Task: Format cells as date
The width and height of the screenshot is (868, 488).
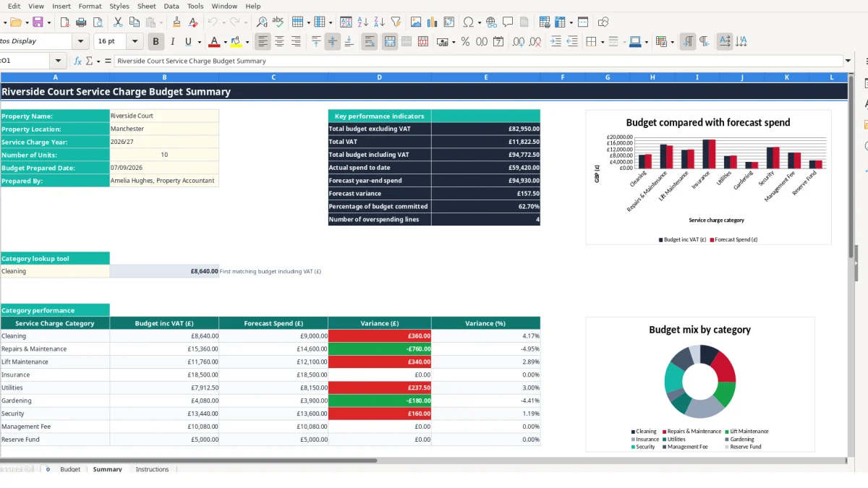Action: click(x=498, y=42)
